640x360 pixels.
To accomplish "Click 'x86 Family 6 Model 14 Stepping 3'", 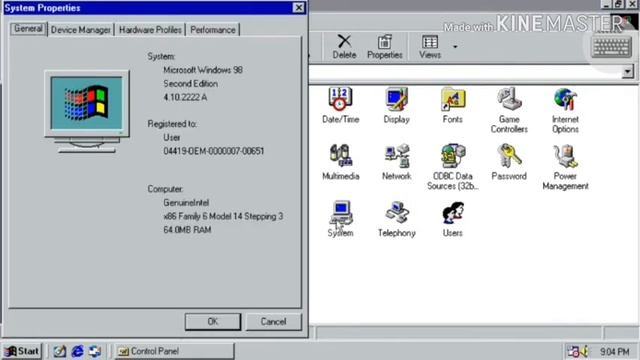I will tap(223, 216).
